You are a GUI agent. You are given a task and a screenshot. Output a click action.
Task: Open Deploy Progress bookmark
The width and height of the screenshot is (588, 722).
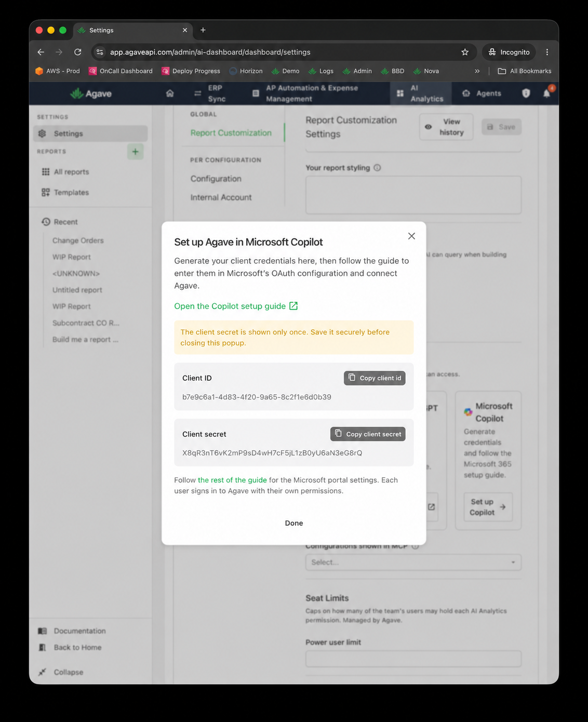coord(191,71)
